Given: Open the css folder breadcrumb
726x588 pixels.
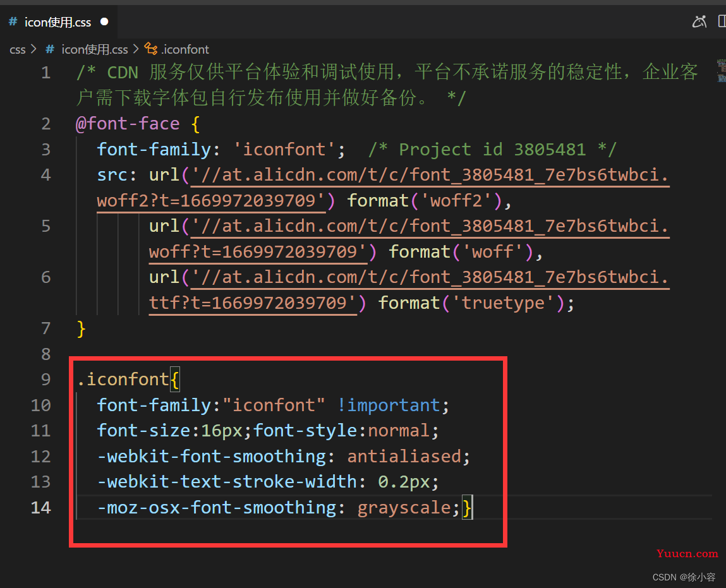Looking at the screenshot, I should click(18, 49).
